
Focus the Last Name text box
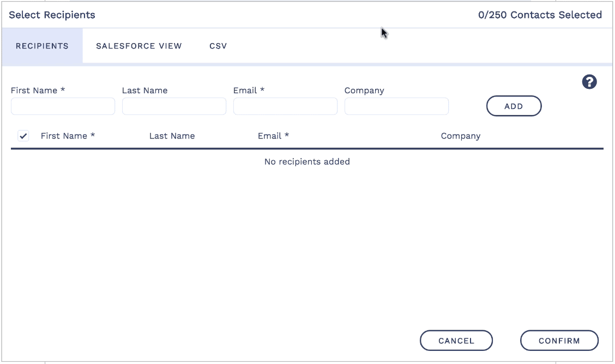174,106
